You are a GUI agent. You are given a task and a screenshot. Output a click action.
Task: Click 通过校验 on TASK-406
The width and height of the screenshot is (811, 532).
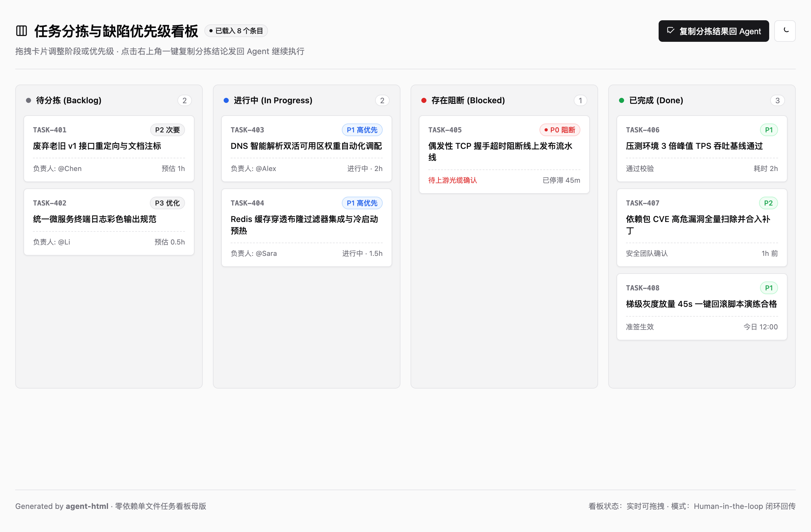click(x=640, y=168)
